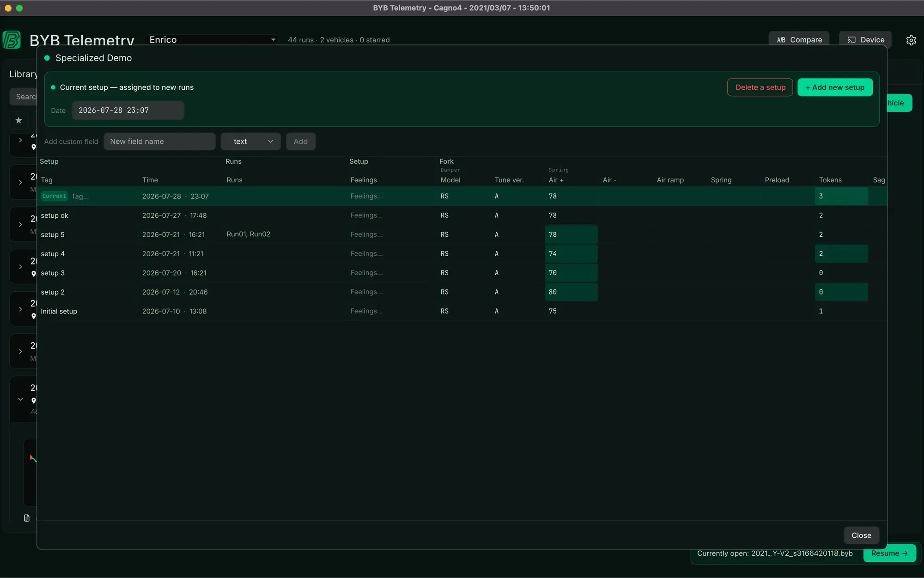This screenshot has height=578, width=924.
Task: Click the Specialized Demo vehicle title
Action: pos(93,58)
